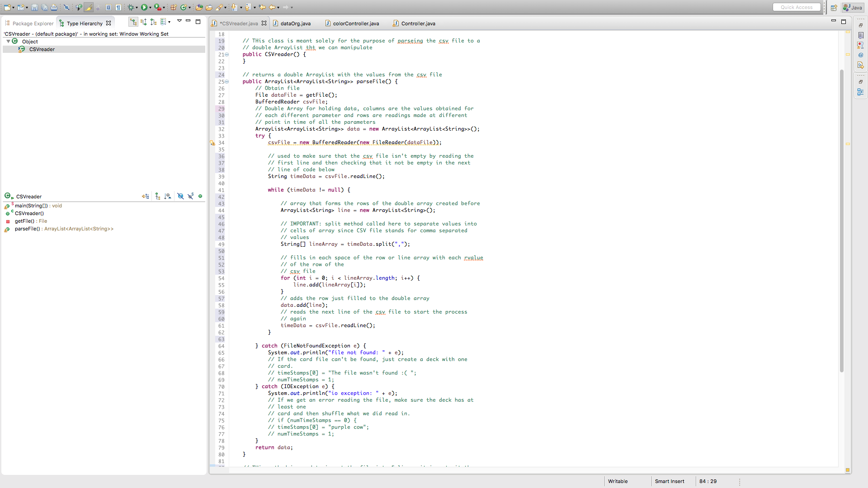Open the Type Hierarchy view menu triangle

point(179,21)
